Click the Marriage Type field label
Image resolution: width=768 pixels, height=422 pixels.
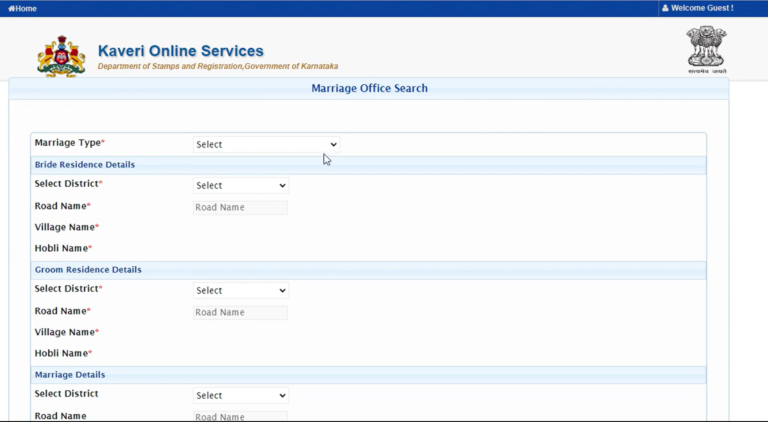point(69,143)
